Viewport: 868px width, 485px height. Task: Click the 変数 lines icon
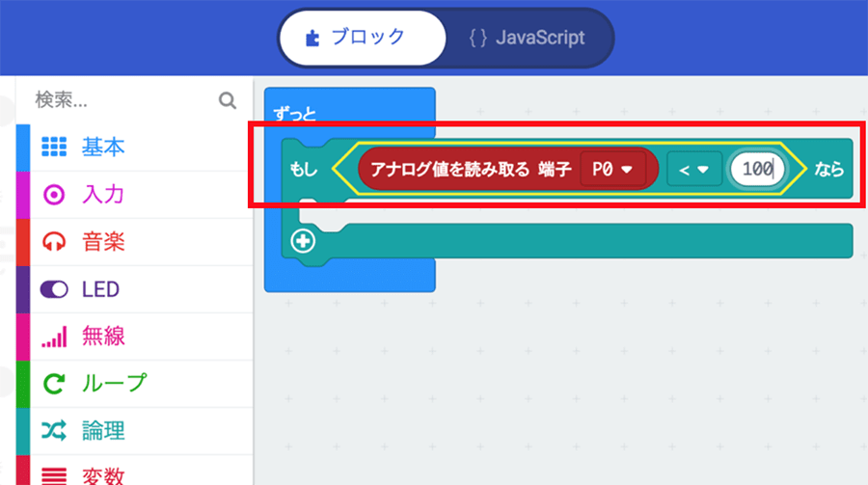click(54, 474)
